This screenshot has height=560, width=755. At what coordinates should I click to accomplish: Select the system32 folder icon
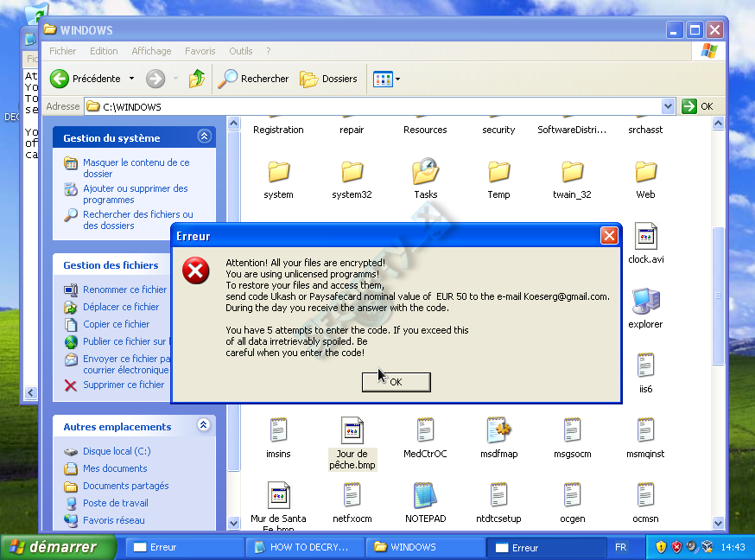coord(352,172)
